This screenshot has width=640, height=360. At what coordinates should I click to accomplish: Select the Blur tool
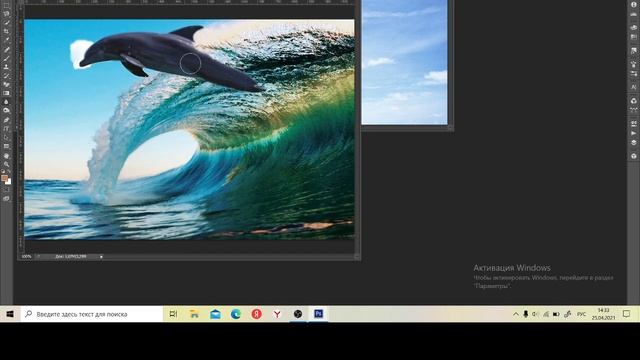[x=6, y=102]
